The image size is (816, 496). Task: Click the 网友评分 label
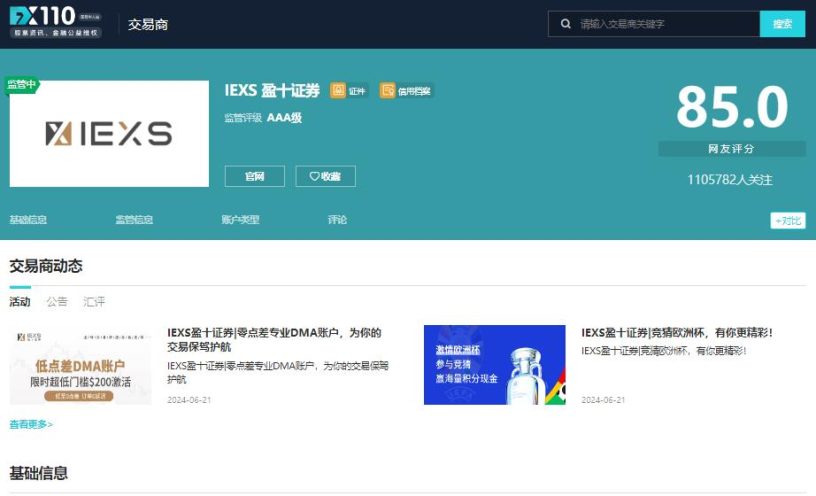tap(731, 149)
